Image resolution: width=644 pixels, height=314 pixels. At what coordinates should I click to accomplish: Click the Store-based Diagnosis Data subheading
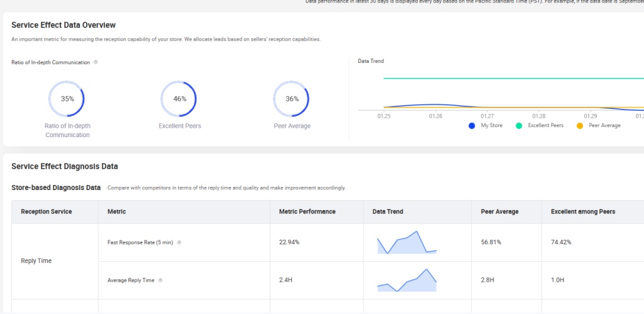pyautogui.click(x=56, y=188)
